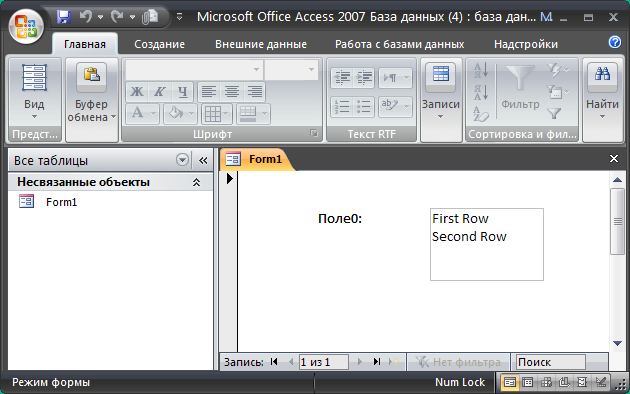
Task: Open the redo dropdown arrow
Action: [132, 17]
